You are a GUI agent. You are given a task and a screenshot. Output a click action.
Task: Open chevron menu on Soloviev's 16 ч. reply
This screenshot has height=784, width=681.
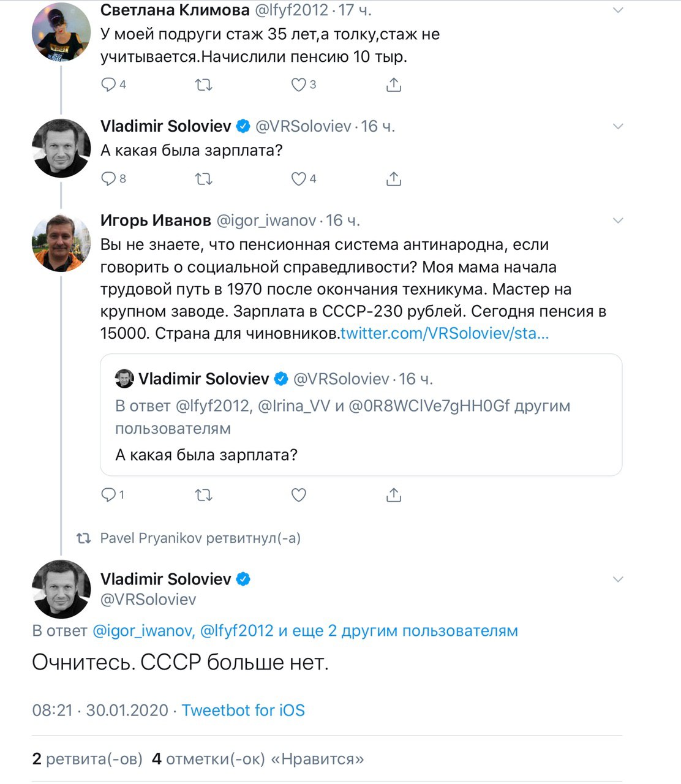618,126
